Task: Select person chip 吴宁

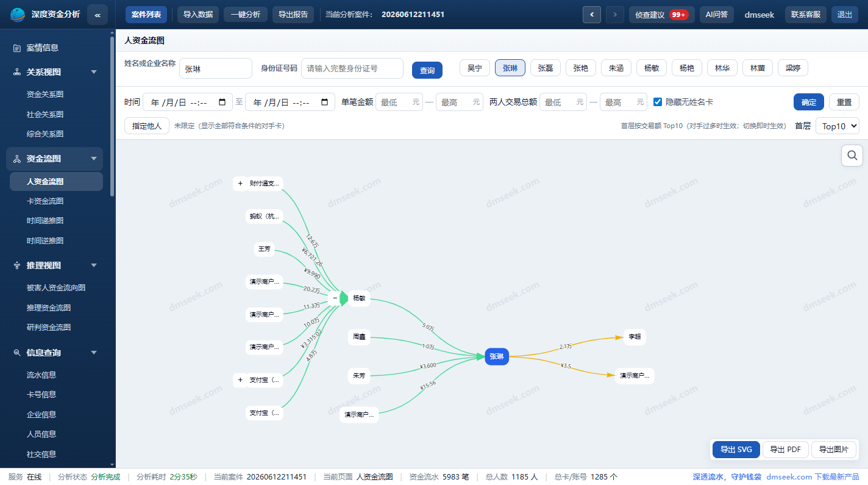Action: pos(475,68)
